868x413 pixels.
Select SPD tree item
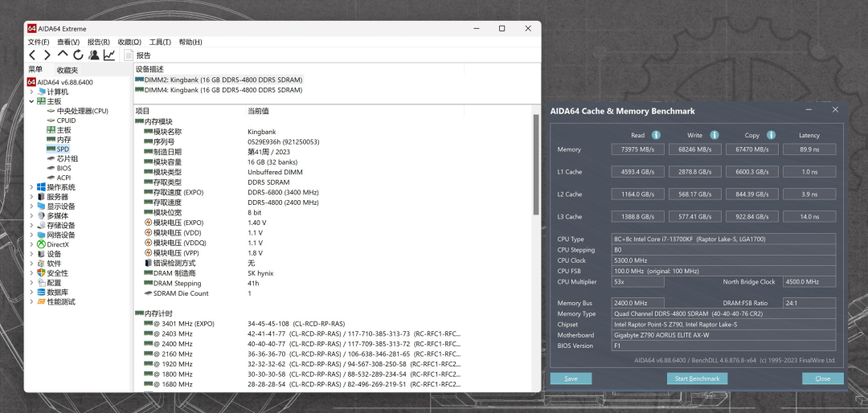58,149
